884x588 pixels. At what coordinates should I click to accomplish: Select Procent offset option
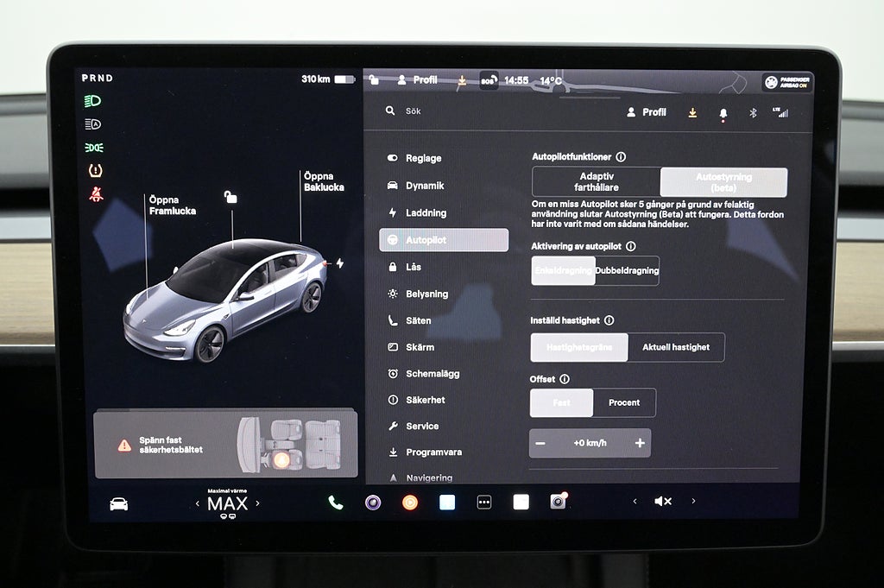click(624, 402)
